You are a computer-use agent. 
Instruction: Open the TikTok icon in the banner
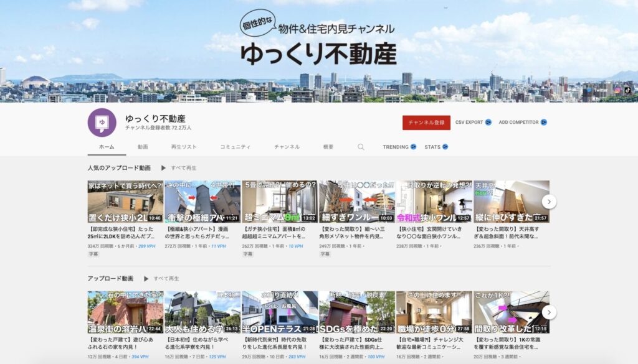click(x=627, y=90)
